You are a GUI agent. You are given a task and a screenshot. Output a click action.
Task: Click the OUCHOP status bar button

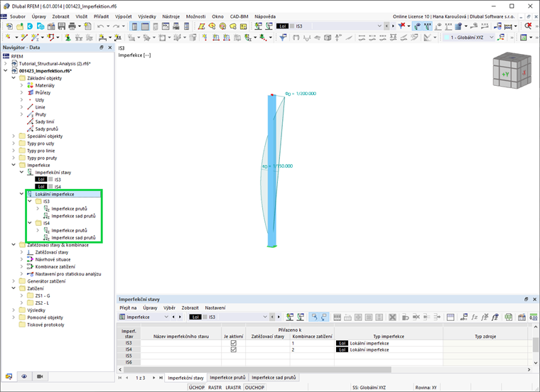coord(254,388)
